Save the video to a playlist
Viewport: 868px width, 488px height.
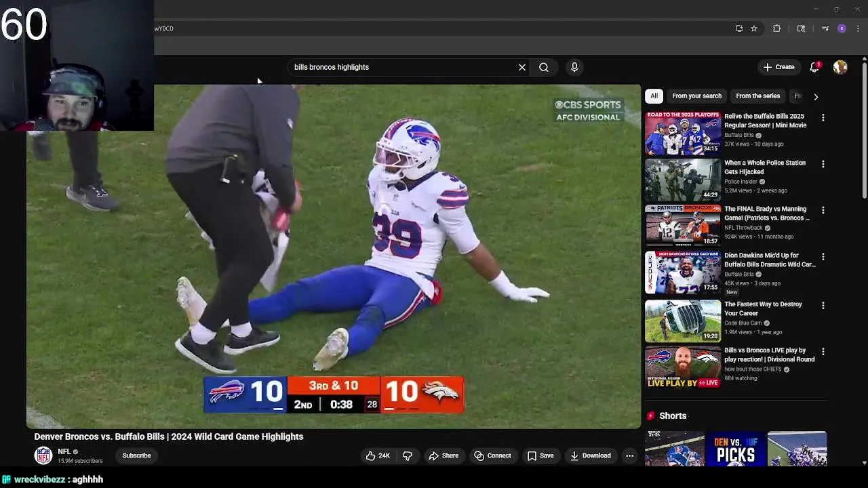(x=540, y=455)
